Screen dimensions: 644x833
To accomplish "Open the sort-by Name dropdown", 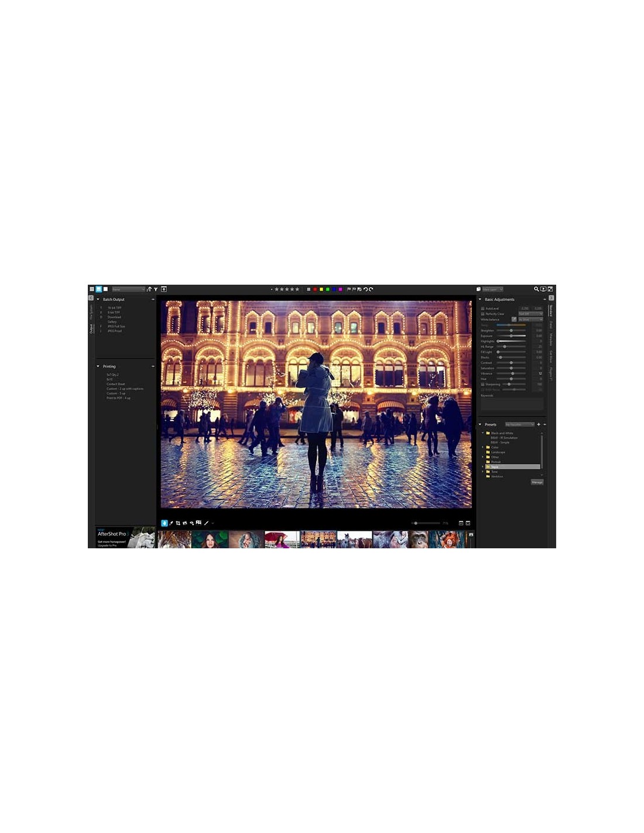I will click(x=128, y=289).
